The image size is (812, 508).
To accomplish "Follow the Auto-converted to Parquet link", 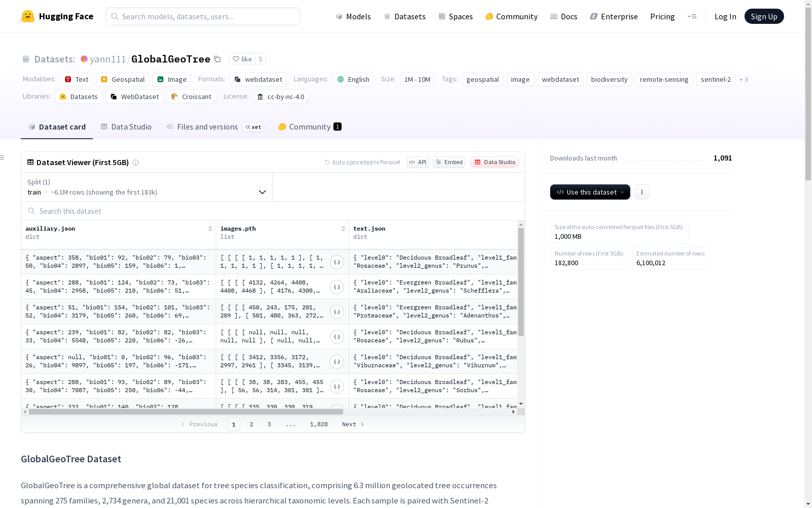I will pos(362,162).
